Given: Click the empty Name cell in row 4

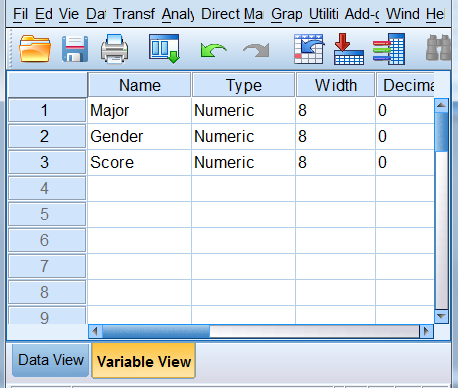Looking at the screenshot, I should pyautogui.click(x=139, y=188).
